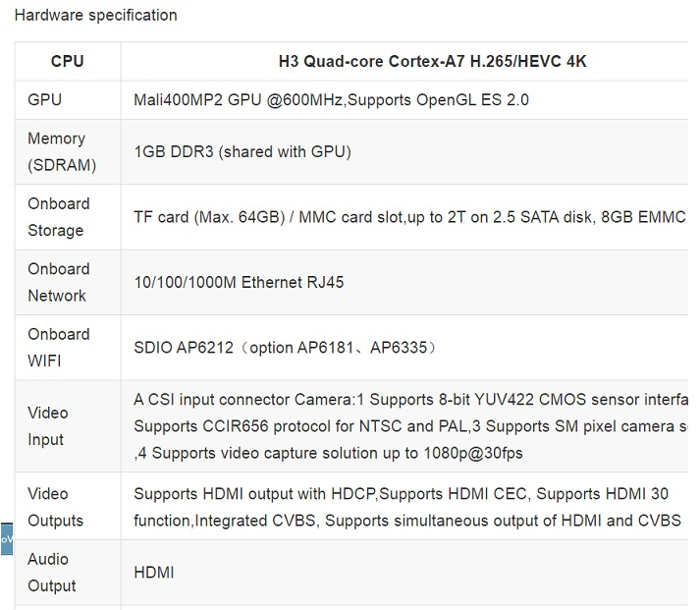Screen dimensions: 700x610
Task: Select the GPU row label
Action: coord(44,99)
